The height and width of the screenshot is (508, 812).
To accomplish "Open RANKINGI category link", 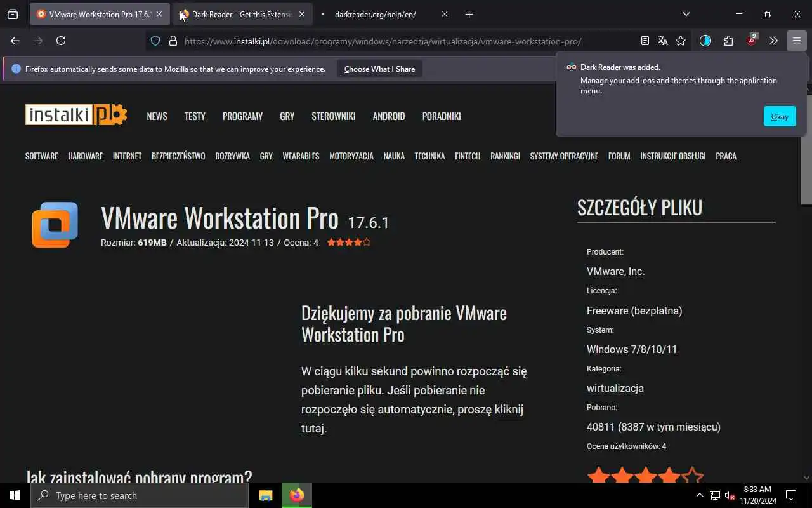I will tap(505, 156).
